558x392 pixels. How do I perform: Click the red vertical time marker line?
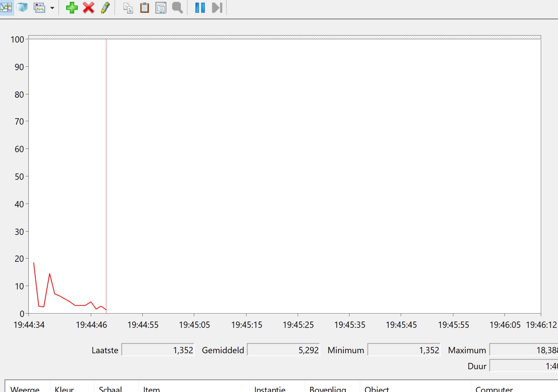click(106, 174)
